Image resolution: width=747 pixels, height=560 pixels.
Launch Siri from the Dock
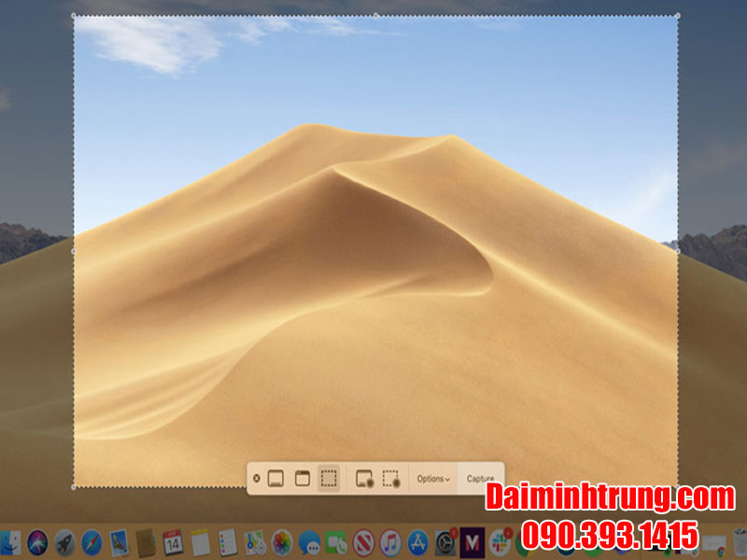pyautogui.click(x=37, y=541)
